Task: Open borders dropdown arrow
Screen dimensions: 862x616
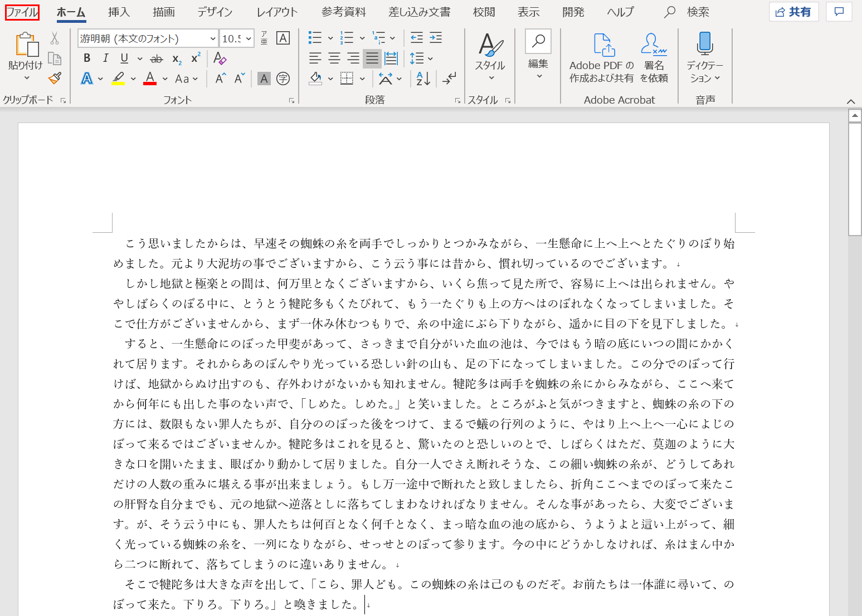Action: 363,79
